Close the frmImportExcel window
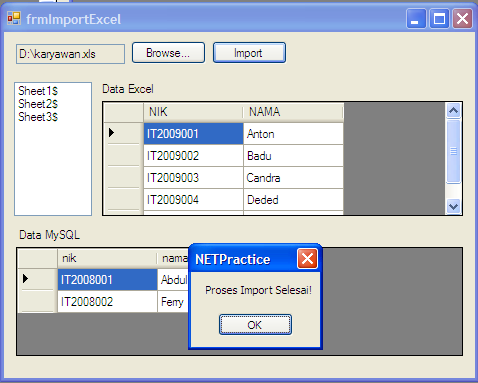 (x=462, y=19)
